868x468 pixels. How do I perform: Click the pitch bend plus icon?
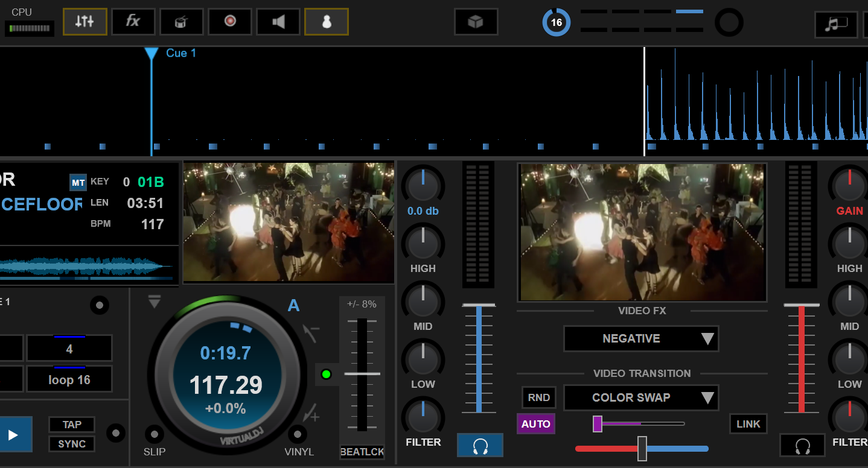[311, 414]
